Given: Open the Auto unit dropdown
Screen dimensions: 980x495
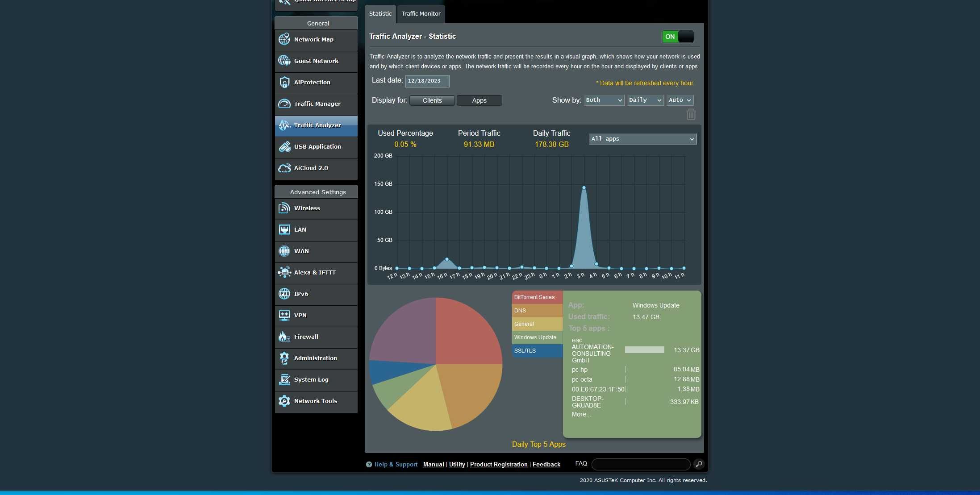Looking at the screenshot, I should coord(680,100).
